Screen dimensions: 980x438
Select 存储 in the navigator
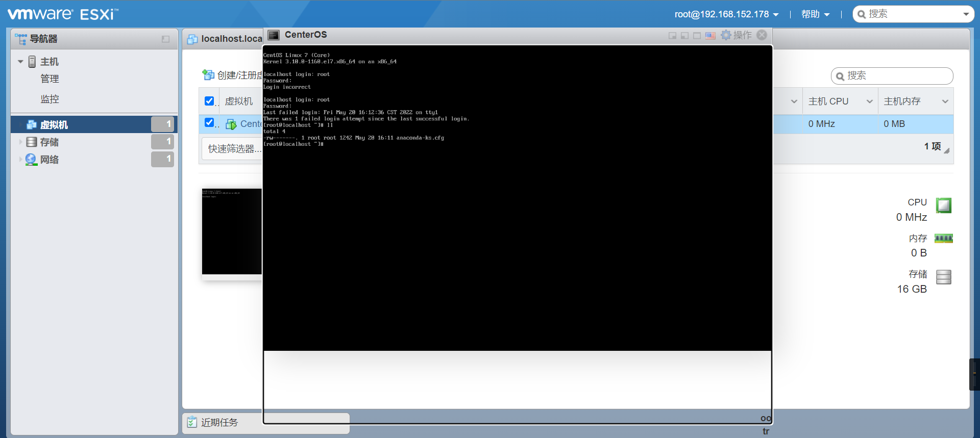50,142
